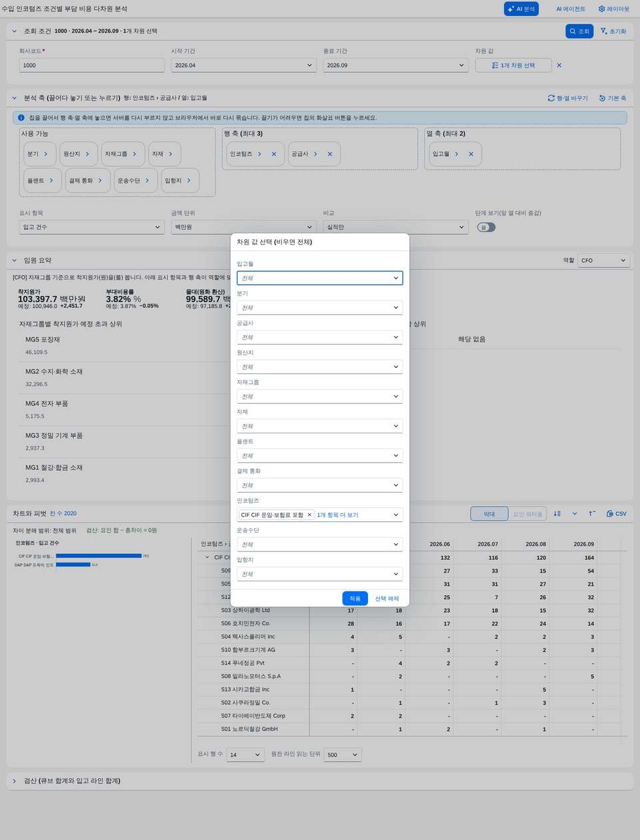This screenshot has height=840, width=640.
Task: Click 적용 to apply dimension values
Action: (x=355, y=599)
